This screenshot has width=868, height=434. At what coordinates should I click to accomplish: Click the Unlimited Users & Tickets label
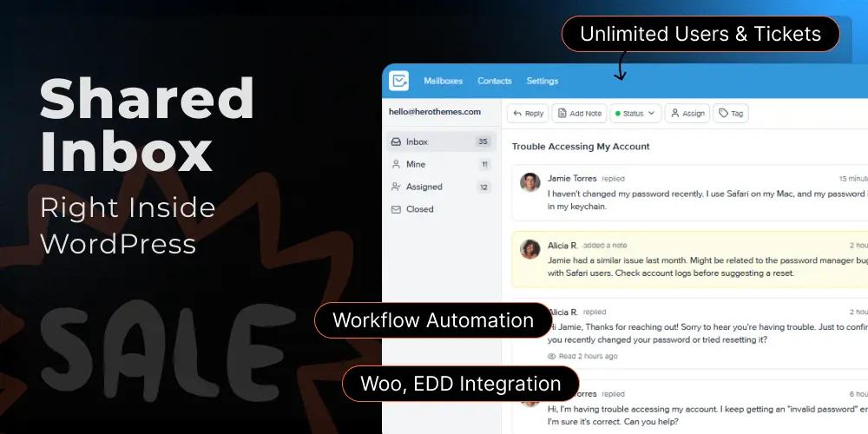[x=700, y=35]
